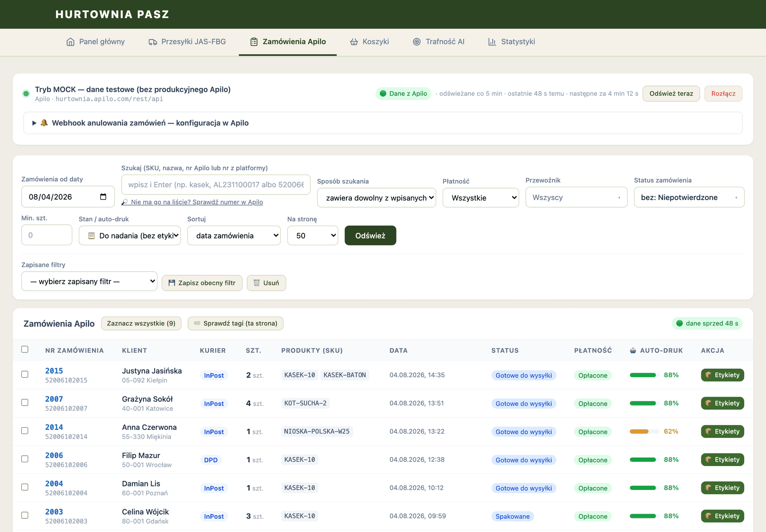Check the box for order 2015
The width and height of the screenshot is (766, 532).
[25, 375]
